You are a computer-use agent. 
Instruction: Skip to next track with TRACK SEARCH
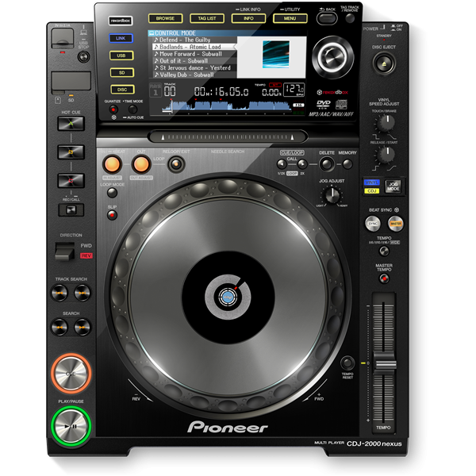pos(83,293)
